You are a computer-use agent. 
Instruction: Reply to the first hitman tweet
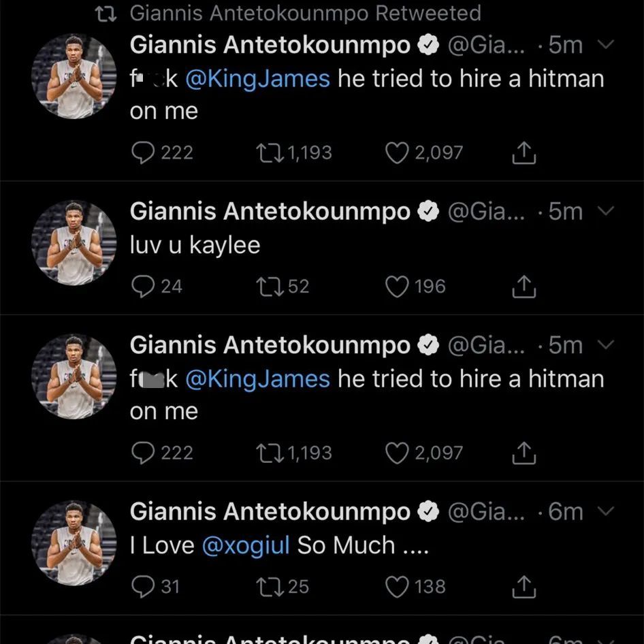[x=142, y=153]
